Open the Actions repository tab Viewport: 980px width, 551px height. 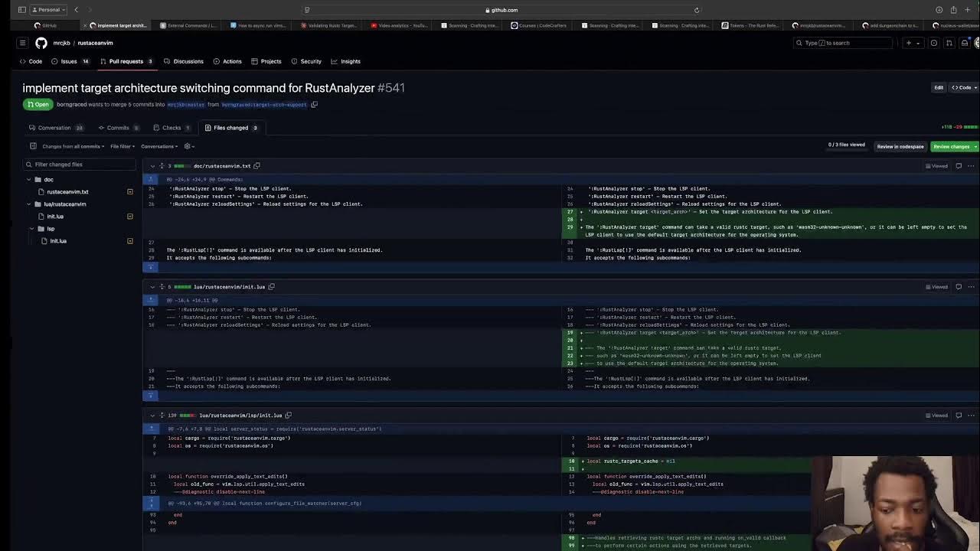(227, 61)
